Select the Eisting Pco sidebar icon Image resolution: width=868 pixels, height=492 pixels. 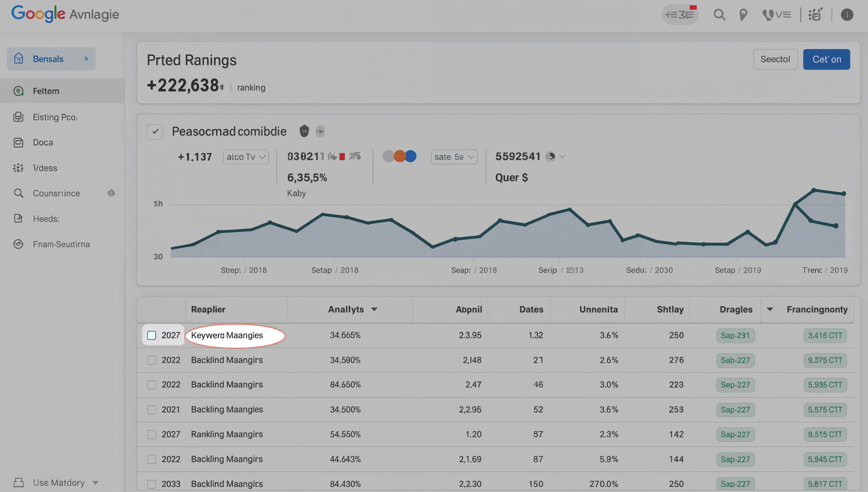pyautogui.click(x=19, y=117)
